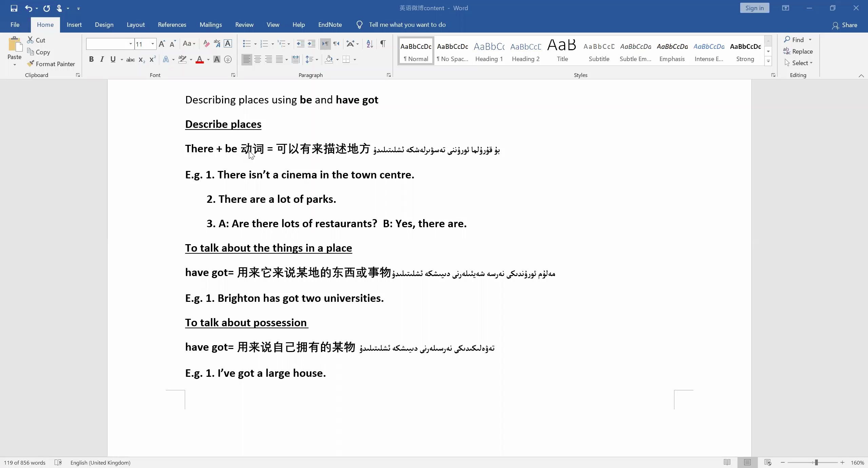Image resolution: width=868 pixels, height=468 pixels.
Task: Switch to Read Mode view in status bar
Action: (x=727, y=462)
